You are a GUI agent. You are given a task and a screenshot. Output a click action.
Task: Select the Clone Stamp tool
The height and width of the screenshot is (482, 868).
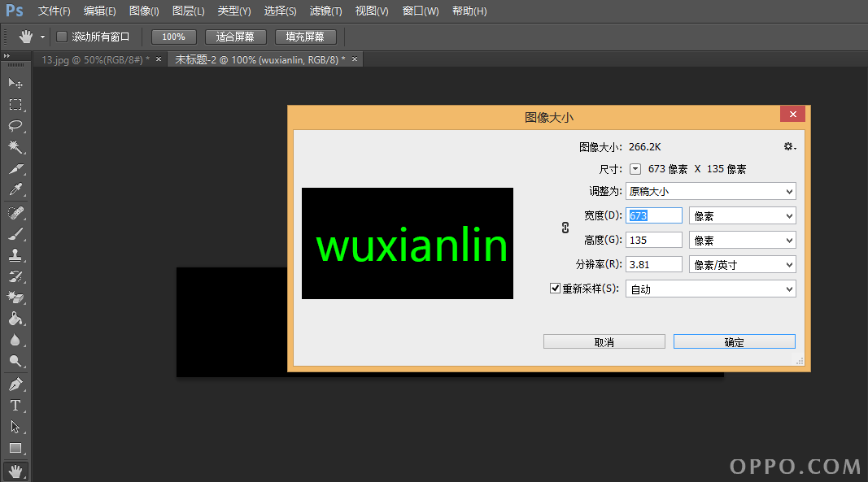15,255
